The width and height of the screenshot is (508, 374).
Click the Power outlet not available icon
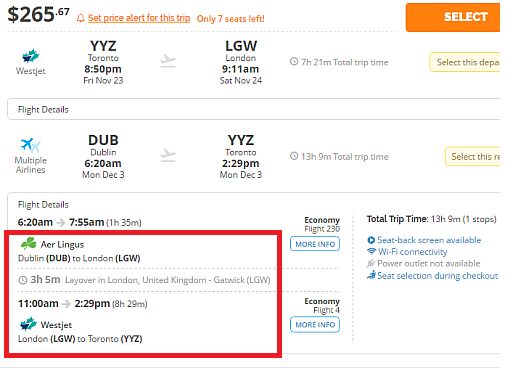point(371,264)
